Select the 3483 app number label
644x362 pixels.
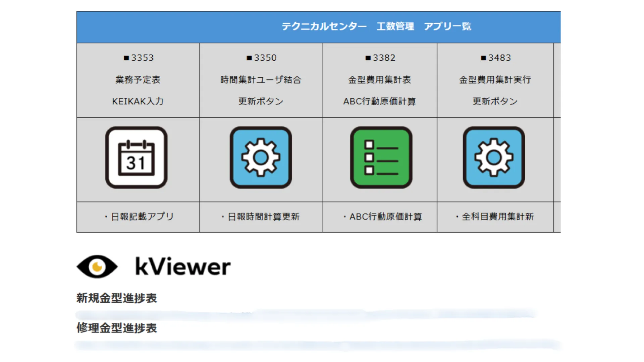[496, 58]
